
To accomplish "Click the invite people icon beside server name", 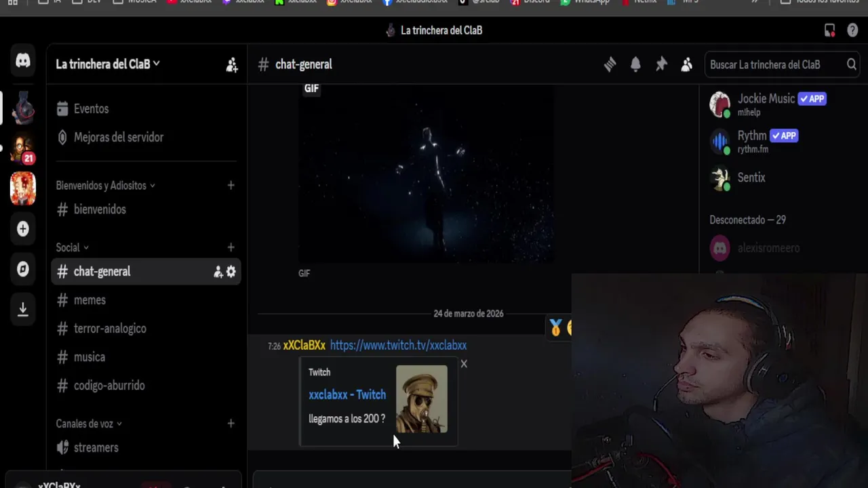I will [232, 64].
